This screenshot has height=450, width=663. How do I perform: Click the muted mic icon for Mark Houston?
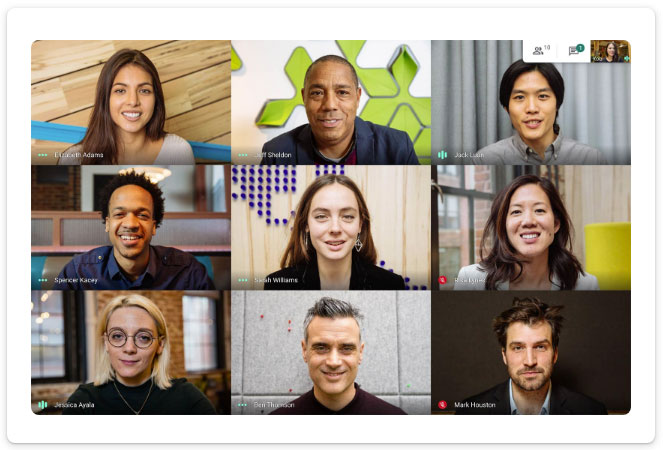click(x=442, y=405)
